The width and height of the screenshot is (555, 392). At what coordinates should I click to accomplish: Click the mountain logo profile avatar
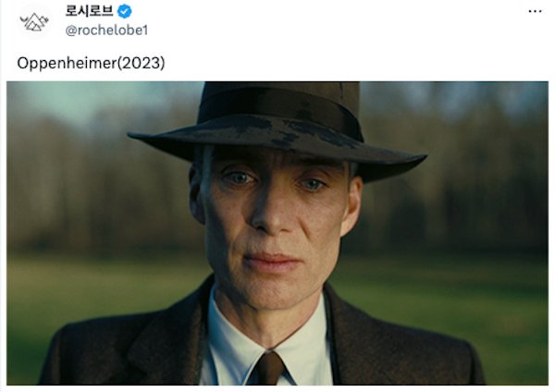pos(34,21)
